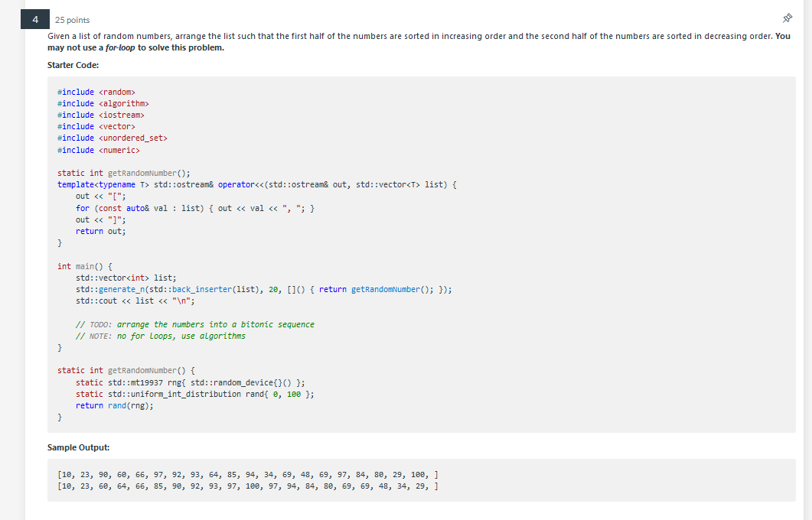Click the first sample output line starting '[10, 23, 90'
812x520 pixels.
[x=248, y=474]
